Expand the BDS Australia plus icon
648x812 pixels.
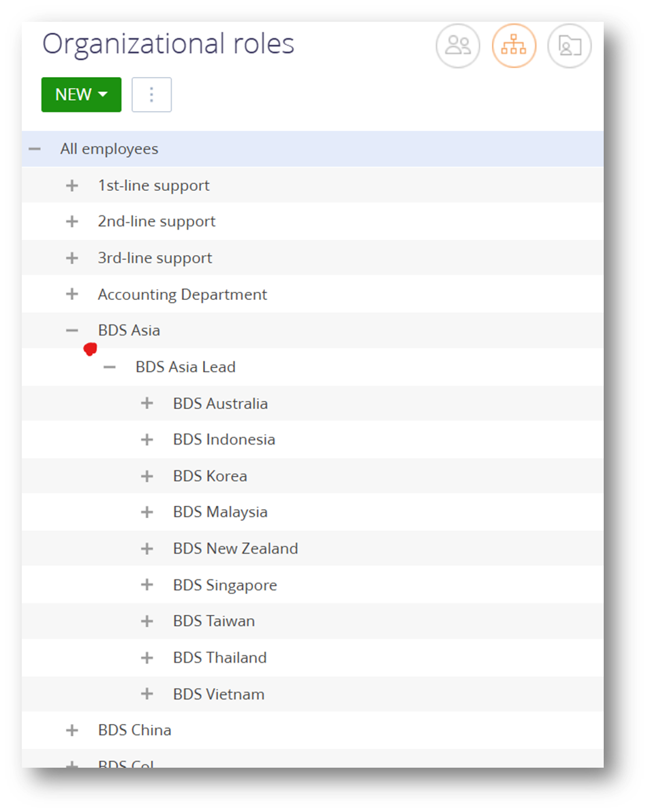coord(147,404)
